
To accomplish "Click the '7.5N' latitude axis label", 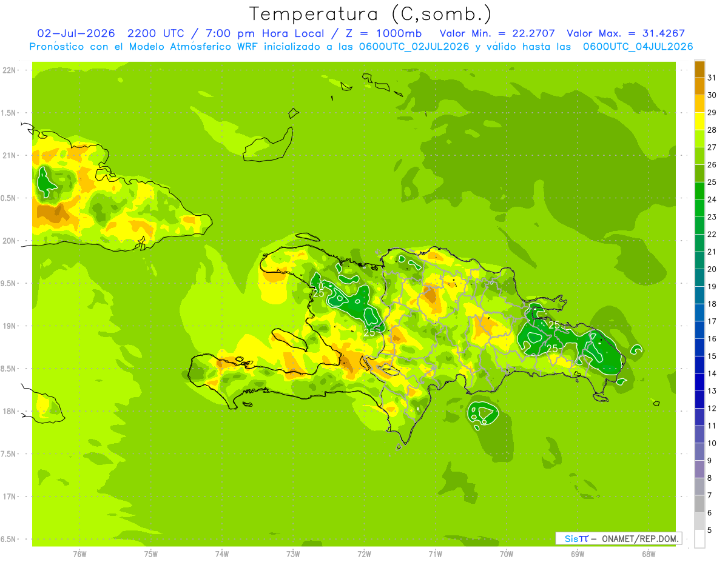I will [x=10, y=453].
